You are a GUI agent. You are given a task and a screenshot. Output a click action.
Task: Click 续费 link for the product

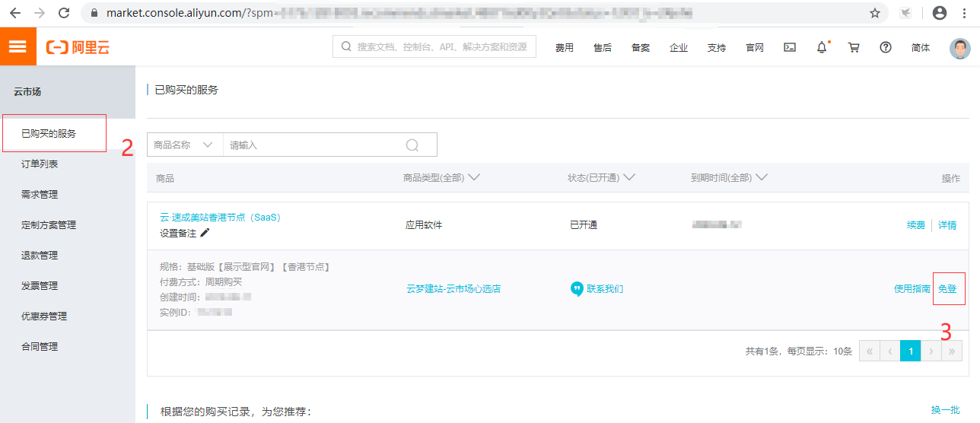916,225
